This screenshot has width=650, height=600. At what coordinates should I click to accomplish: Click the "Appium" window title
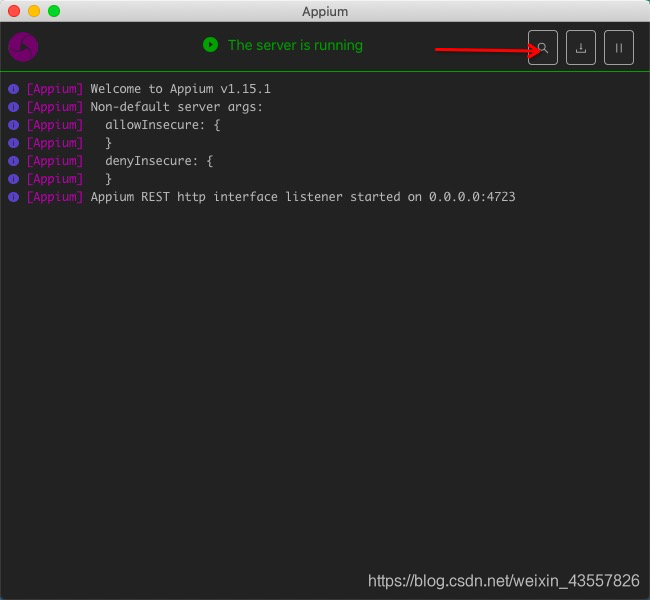pos(325,12)
